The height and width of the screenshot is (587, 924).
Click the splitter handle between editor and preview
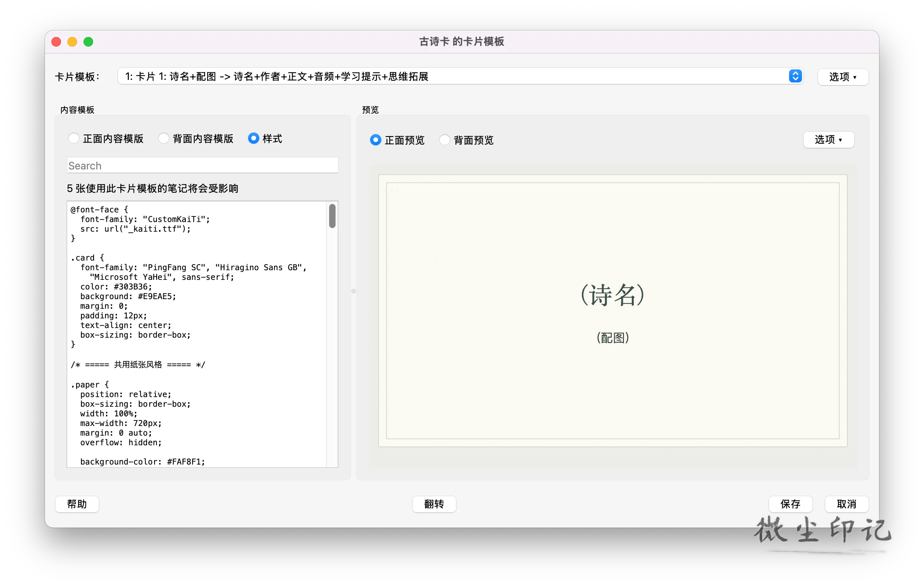pyautogui.click(x=354, y=291)
